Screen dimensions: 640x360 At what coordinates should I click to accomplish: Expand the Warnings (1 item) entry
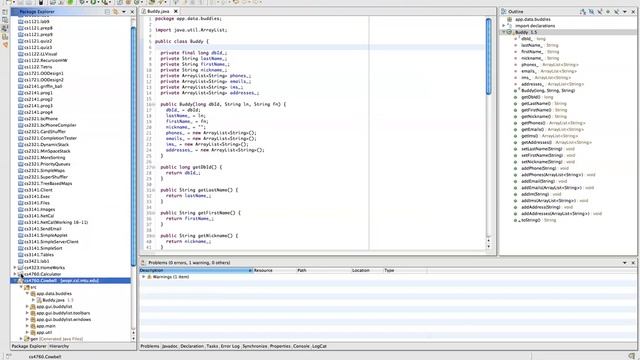[144, 277]
